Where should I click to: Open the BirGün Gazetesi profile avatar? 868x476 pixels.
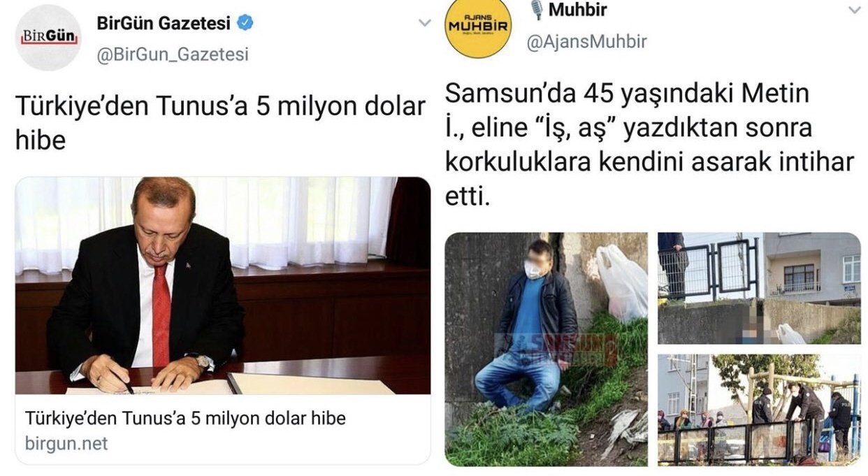coord(48,37)
